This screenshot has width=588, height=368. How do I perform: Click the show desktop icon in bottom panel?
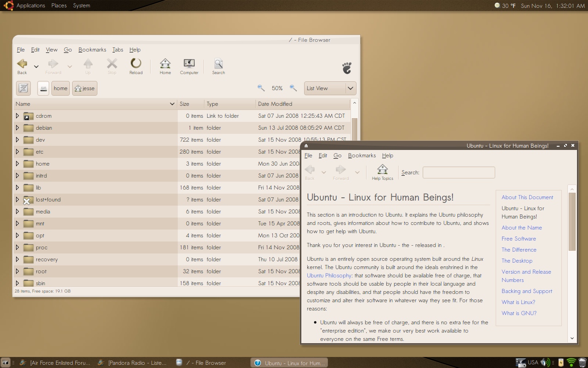click(x=5, y=362)
